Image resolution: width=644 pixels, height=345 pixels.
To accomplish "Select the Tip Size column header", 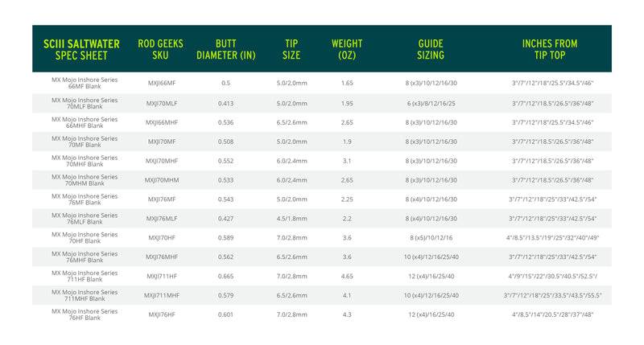I will click(291, 49).
